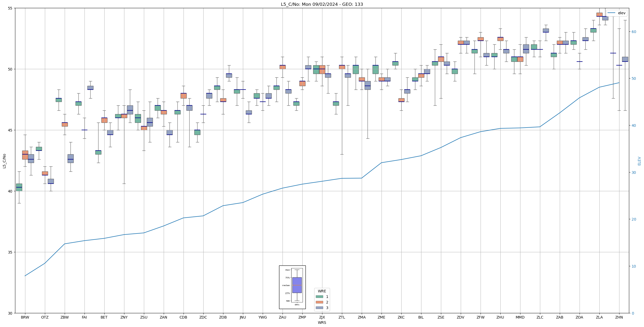Click the blue-gray WRE 3 legend swatch
The height and width of the screenshot is (327, 644).
click(319, 308)
